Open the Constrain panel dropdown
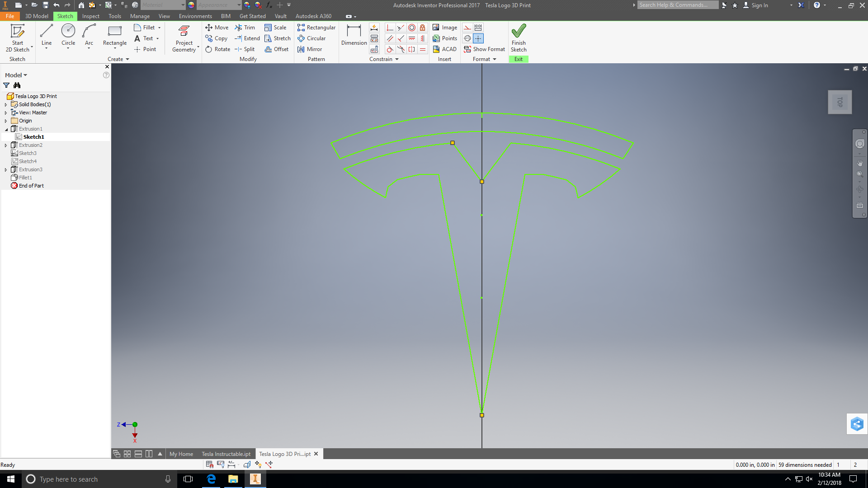Screen dimensions: 868x488 384,59
